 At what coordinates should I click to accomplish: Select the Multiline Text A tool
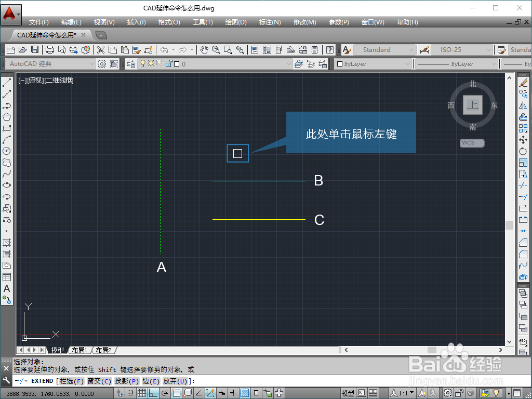pos(7,289)
